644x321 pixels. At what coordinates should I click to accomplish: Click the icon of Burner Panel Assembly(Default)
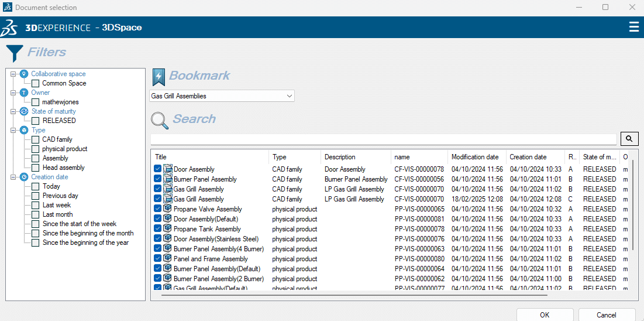[x=167, y=268]
